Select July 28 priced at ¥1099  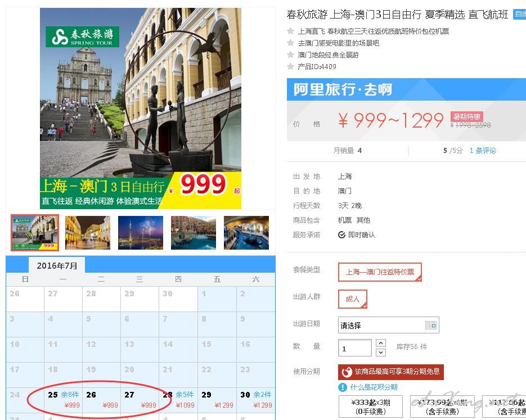[178, 400]
